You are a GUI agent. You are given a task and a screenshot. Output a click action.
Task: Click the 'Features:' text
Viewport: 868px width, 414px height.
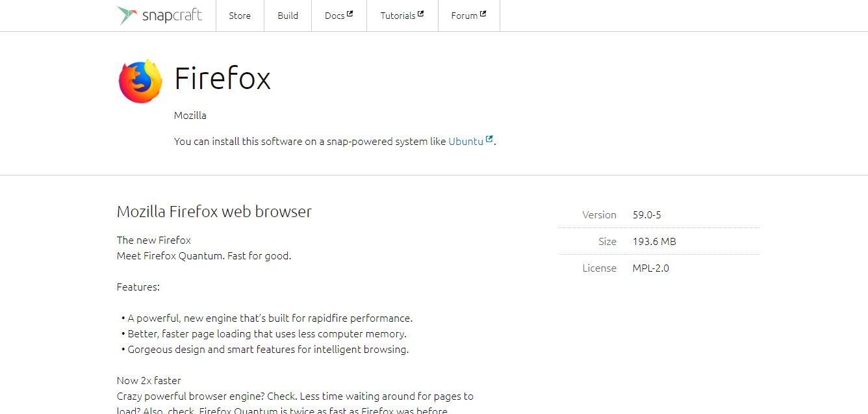[138, 287]
